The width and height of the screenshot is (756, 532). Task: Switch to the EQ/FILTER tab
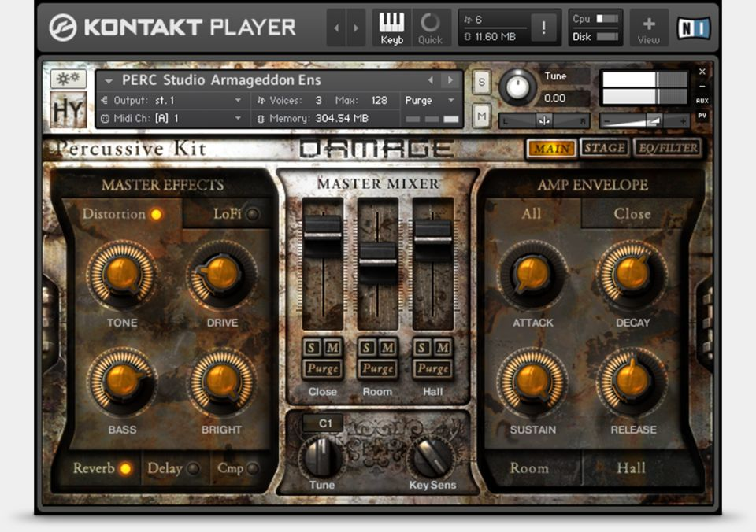click(667, 148)
